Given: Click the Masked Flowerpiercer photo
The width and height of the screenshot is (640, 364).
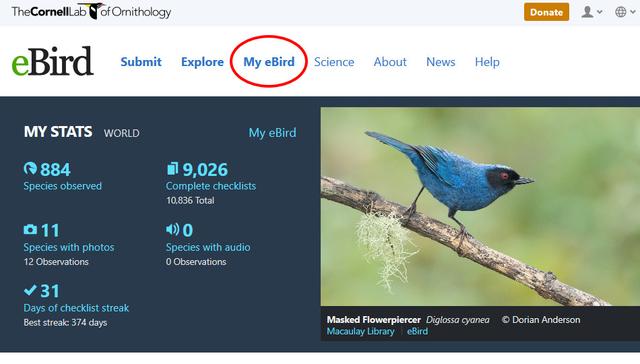Looking at the screenshot, I should pyautogui.click(x=480, y=206).
